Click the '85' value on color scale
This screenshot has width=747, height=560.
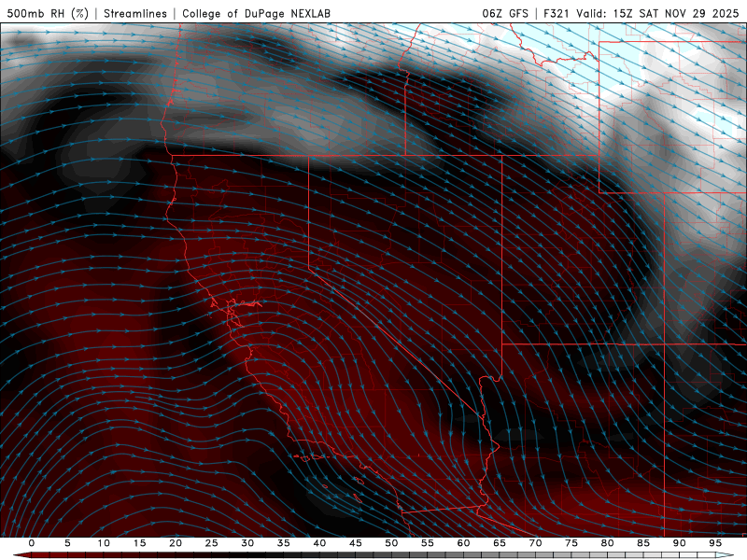click(x=643, y=543)
